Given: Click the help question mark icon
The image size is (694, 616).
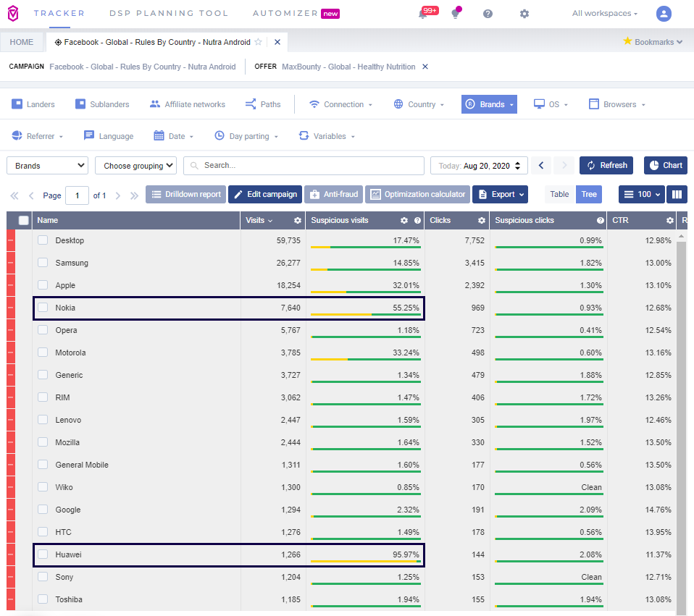Looking at the screenshot, I should (488, 14).
